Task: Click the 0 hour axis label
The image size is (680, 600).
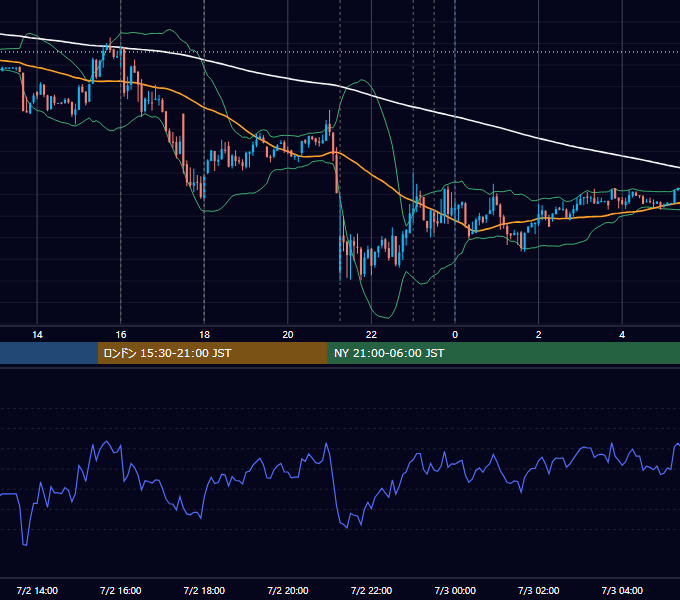Action: [455, 335]
